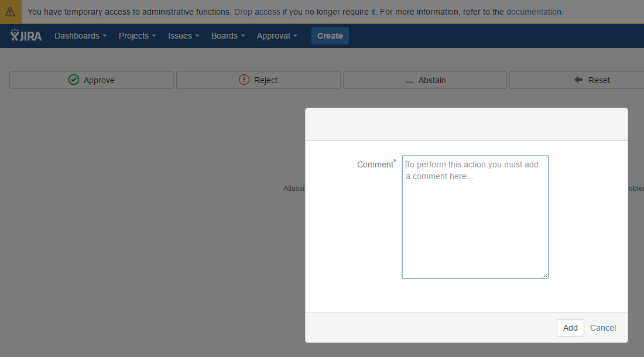Cancel the comment dialog

tap(602, 328)
